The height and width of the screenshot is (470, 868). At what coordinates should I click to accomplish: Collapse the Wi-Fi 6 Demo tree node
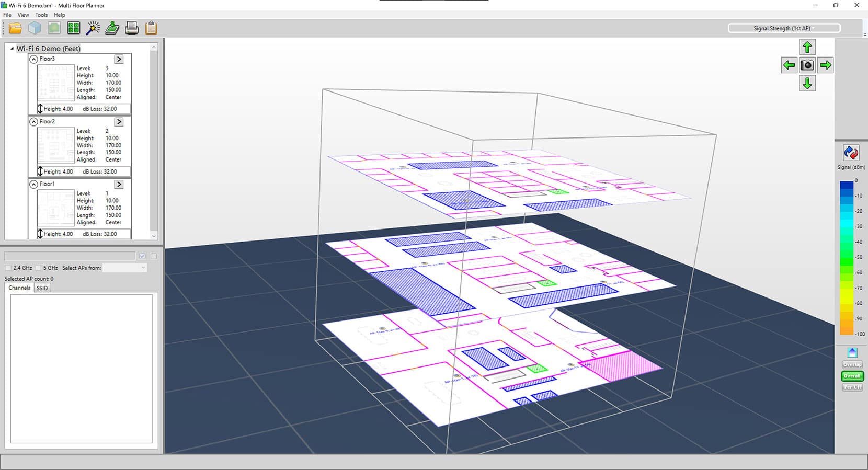(x=12, y=49)
